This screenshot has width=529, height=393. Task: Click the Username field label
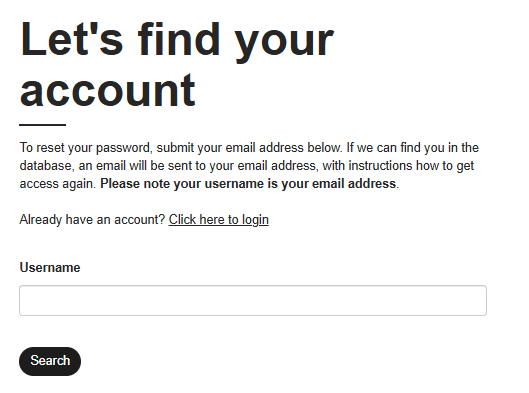(50, 268)
